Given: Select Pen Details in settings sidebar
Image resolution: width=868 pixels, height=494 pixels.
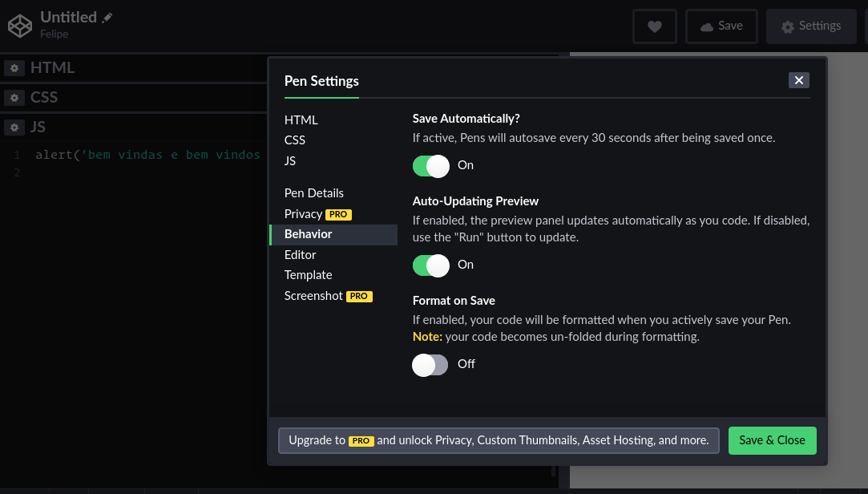Looking at the screenshot, I should pos(313,192).
